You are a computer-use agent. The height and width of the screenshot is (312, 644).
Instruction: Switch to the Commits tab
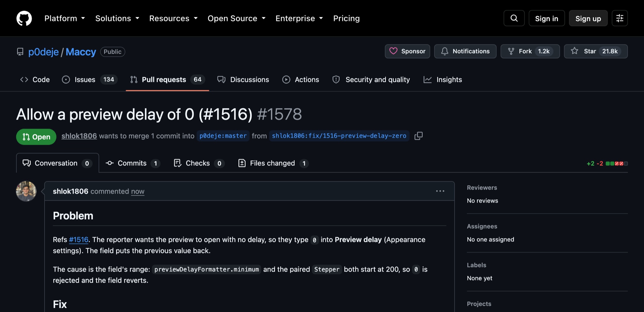(133, 163)
